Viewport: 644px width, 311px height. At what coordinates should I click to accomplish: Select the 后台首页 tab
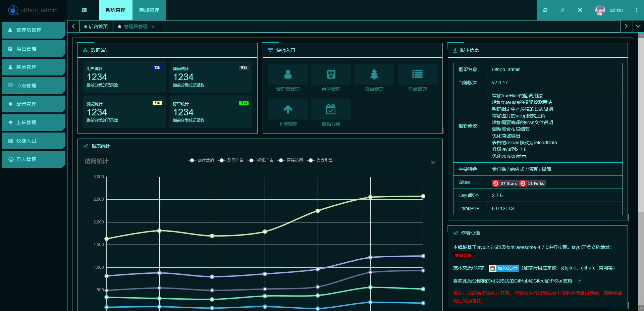96,27
